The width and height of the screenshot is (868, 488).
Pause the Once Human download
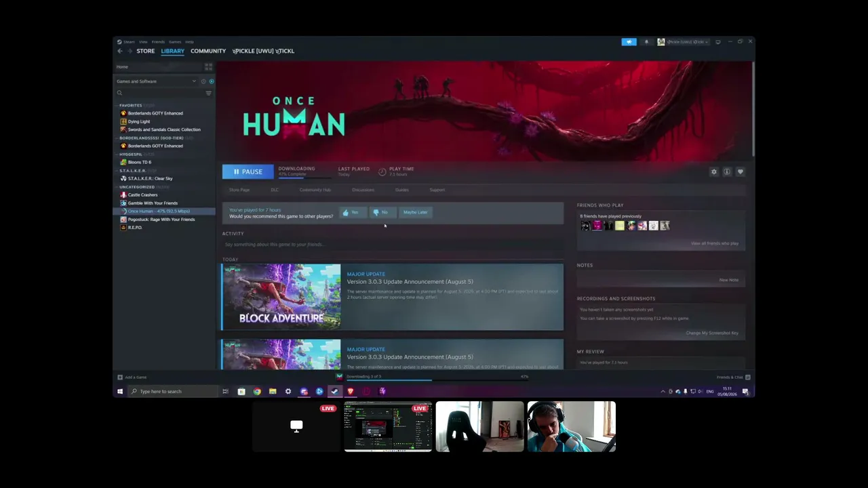pyautogui.click(x=248, y=171)
